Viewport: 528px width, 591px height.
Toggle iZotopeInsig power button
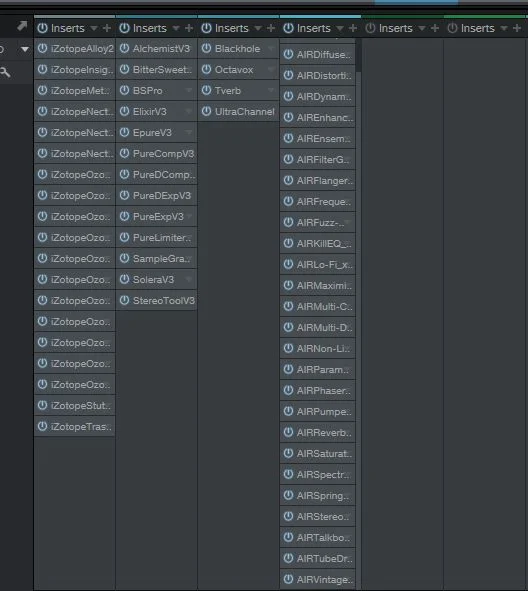(x=43, y=70)
